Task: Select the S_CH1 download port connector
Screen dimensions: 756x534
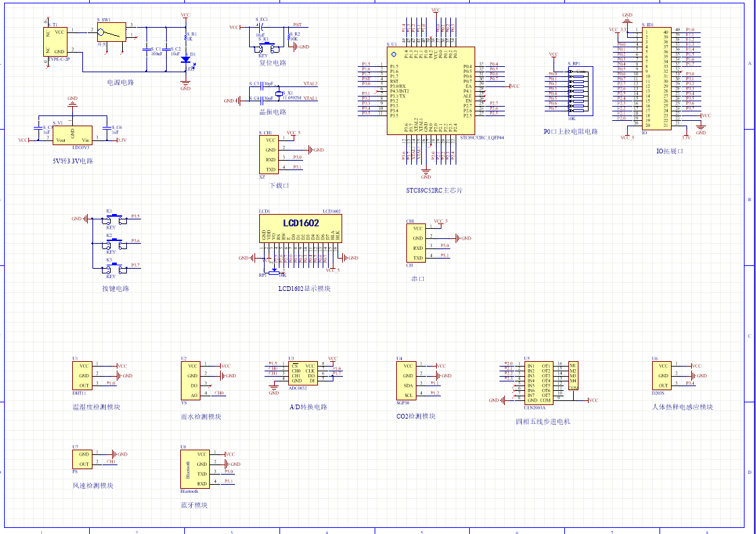Action: (x=269, y=155)
